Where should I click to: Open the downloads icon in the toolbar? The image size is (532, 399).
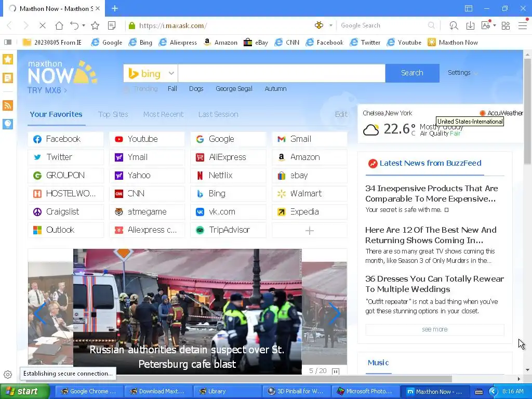pyautogui.click(x=470, y=25)
